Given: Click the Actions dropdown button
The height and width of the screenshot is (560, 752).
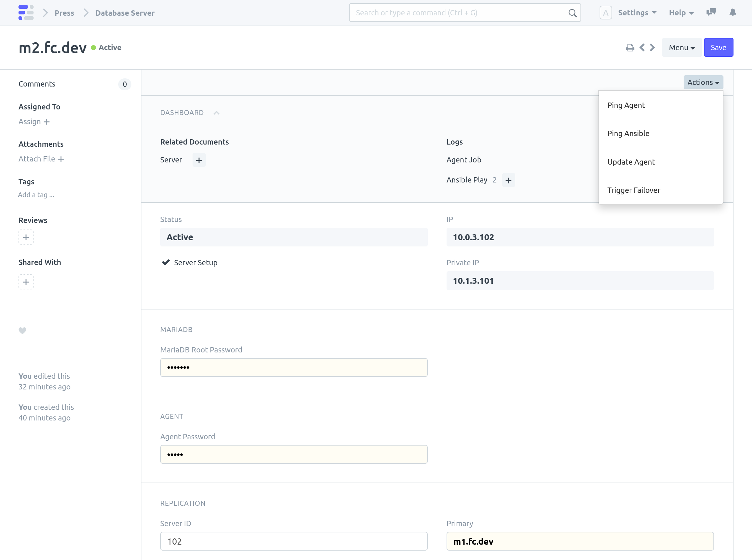Looking at the screenshot, I should click(703, 82).
